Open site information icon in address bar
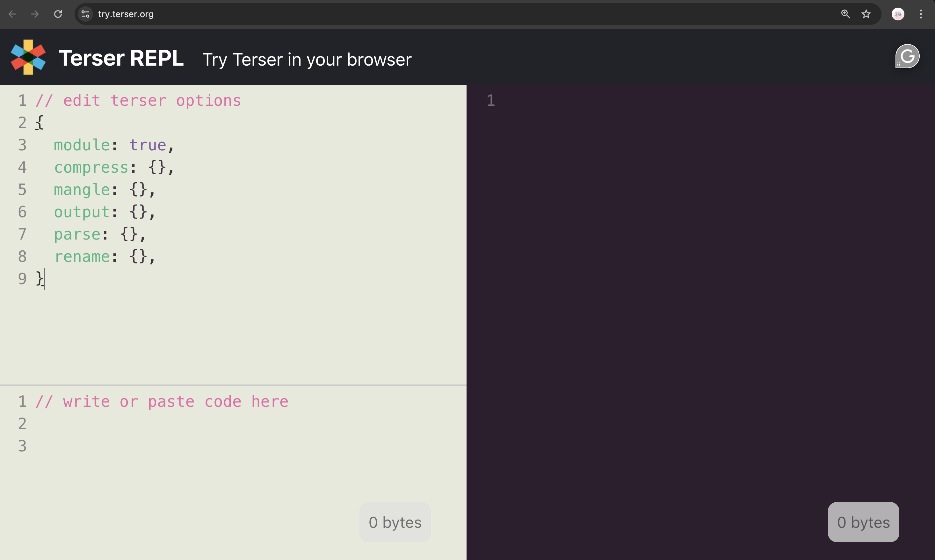This screenshot has height=560, width=935. 85,14
